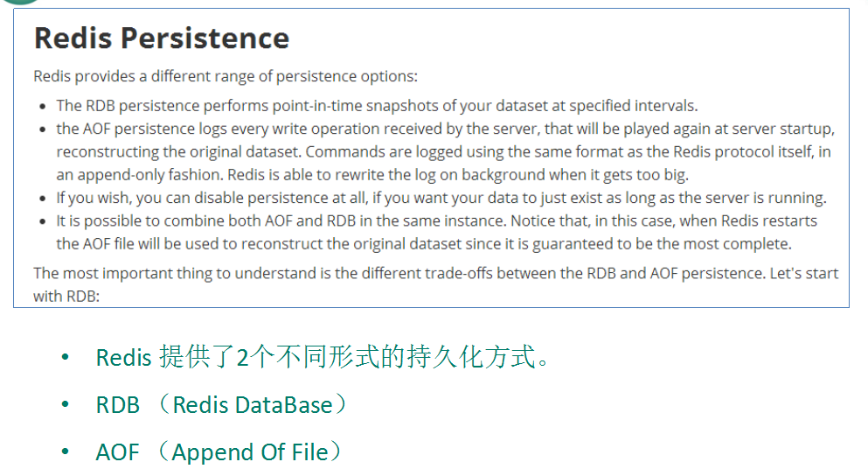Click the line 'the AOF file will be used'
This screenshot has height=469, width=868.
[x=424, y=244]
